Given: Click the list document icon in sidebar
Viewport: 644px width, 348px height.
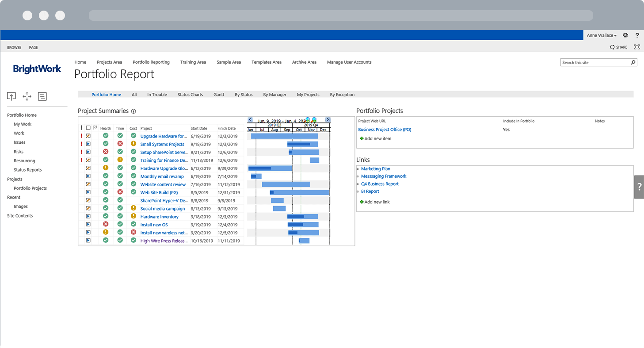Looking at the screenshot, I should point(42,96).
